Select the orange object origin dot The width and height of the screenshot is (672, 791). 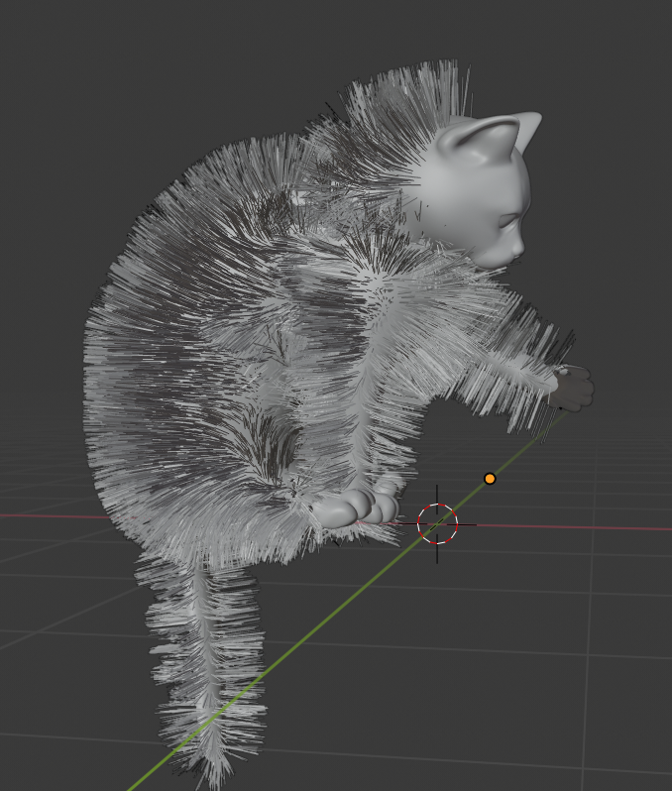pos(490,479)
